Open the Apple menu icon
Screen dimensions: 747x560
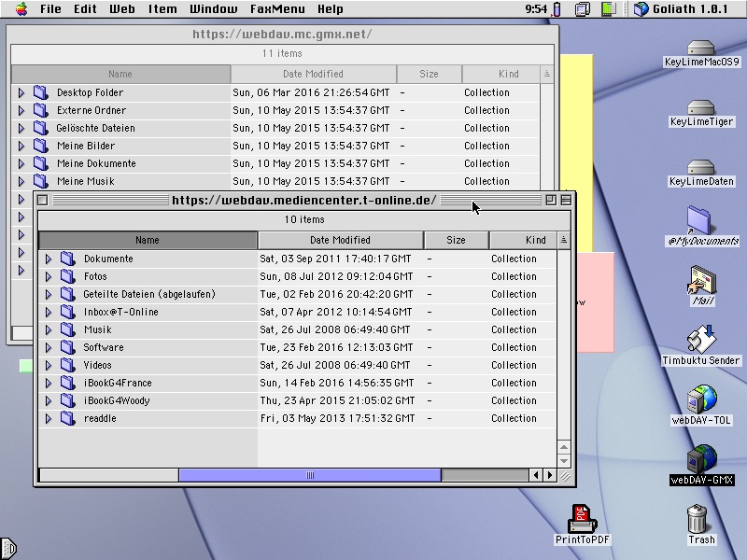[x=21, y=8]
